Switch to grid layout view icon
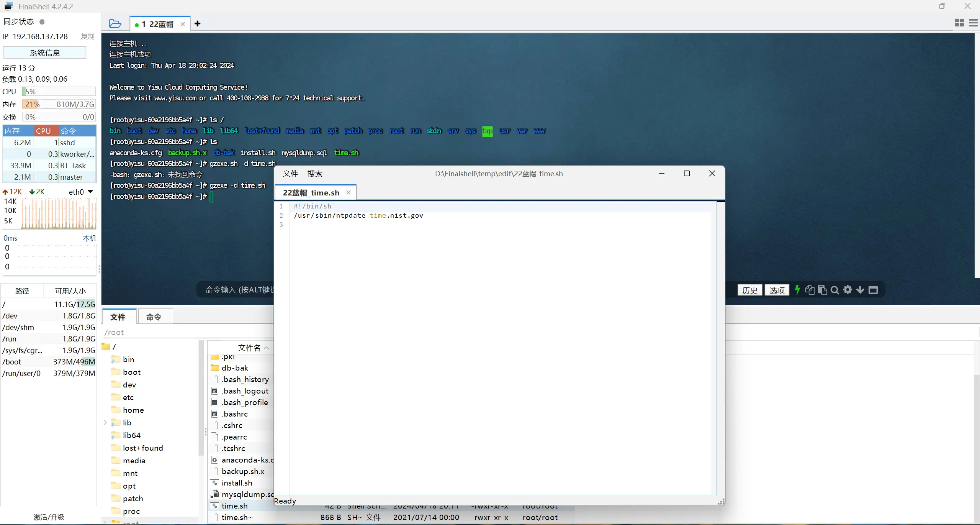 coord(959,23)
